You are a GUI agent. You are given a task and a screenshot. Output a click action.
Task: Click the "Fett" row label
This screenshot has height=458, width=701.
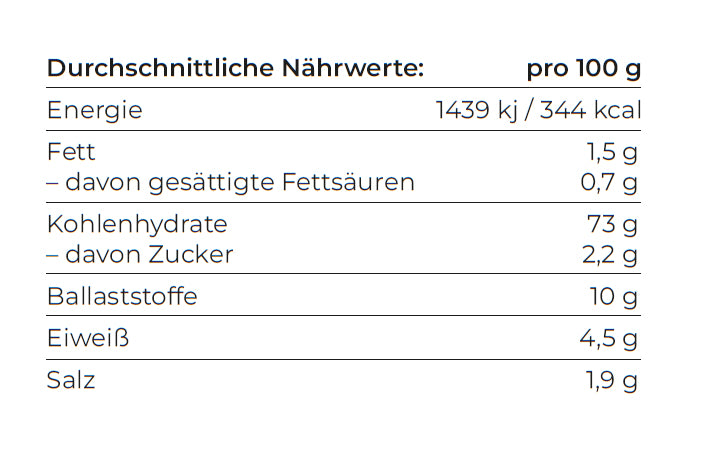tap(71, 153)
